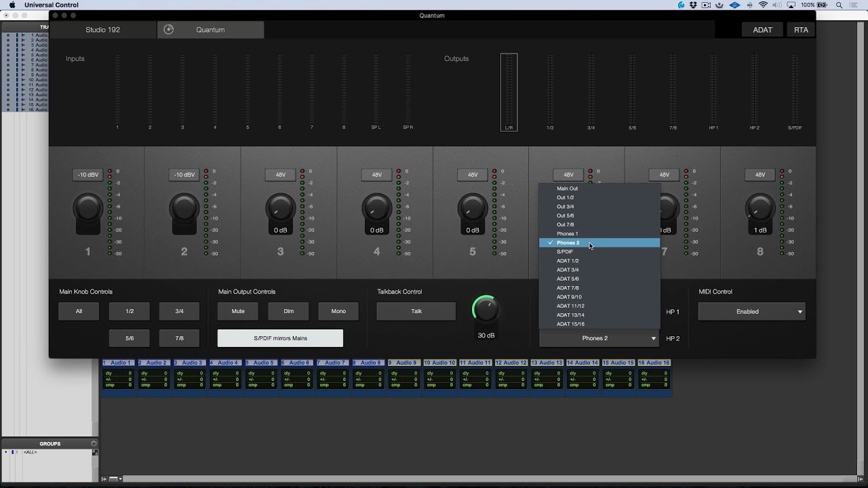This screenshot has height=488, width=868.
Task: Open the mixer view options dropdown at bottom
Action: [115, 479]
